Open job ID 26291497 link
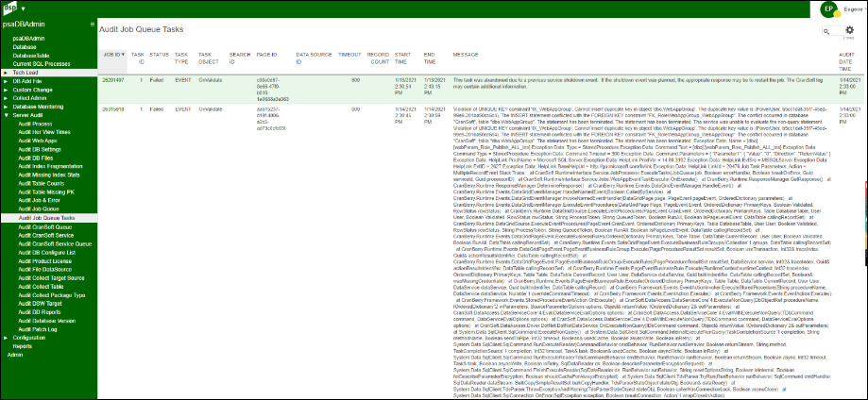The height and width of the screenshot is (400, 868). coord(113,80)
